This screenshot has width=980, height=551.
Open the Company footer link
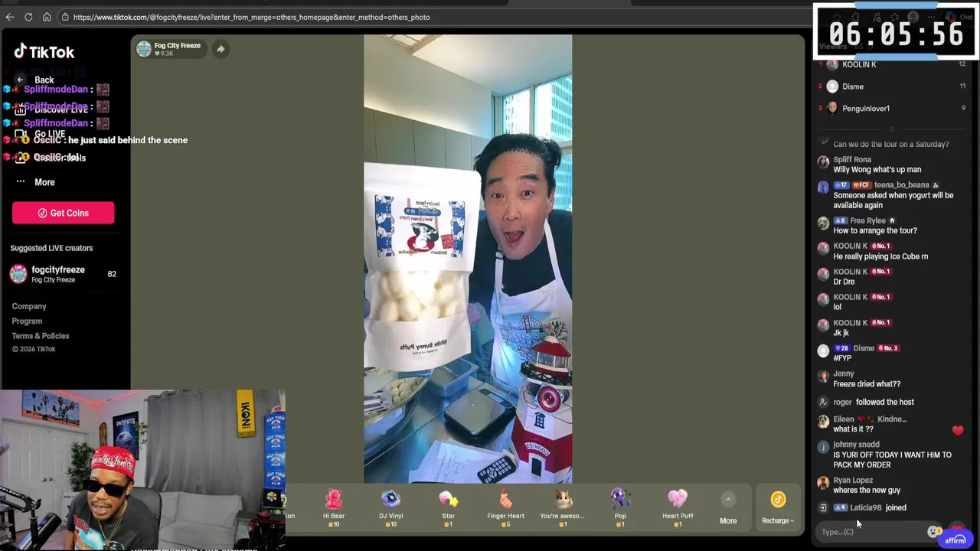click(x=29, y=306)
